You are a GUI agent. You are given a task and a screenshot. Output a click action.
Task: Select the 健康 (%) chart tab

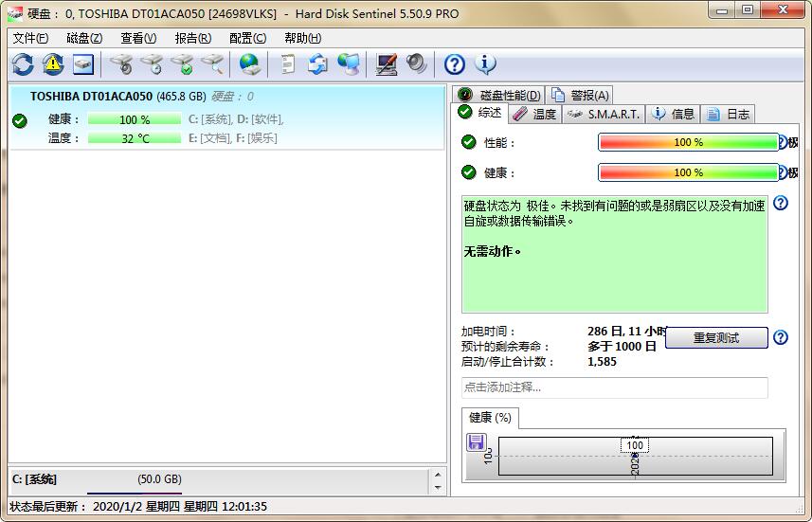pyautogui.click(x=490, y=418)
